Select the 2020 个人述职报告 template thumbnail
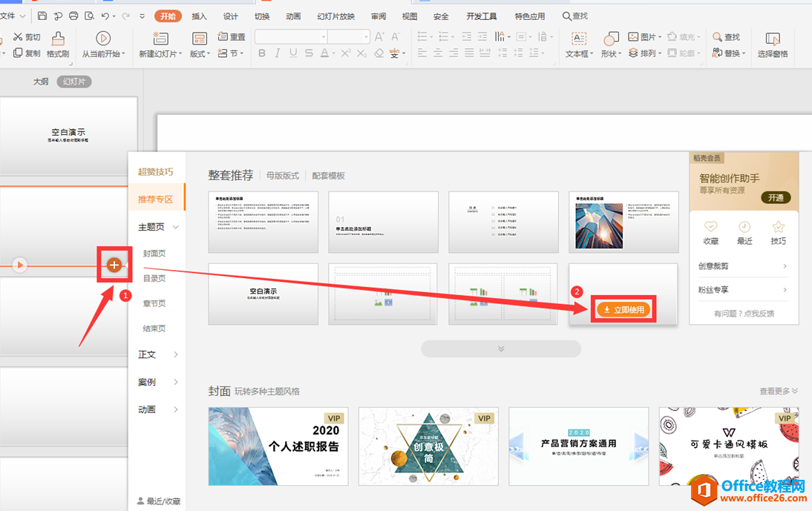The height and width of the screenshot is (511, 812). coord(278,446)
